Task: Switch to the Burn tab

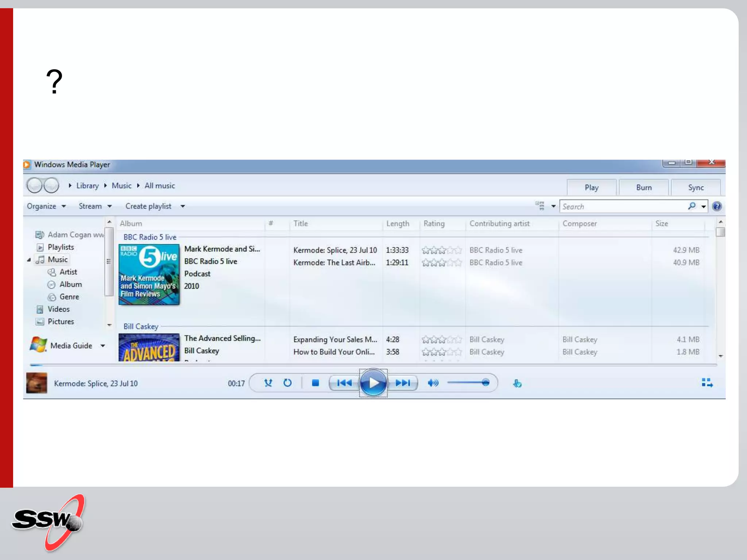Action: click(644, 187)
